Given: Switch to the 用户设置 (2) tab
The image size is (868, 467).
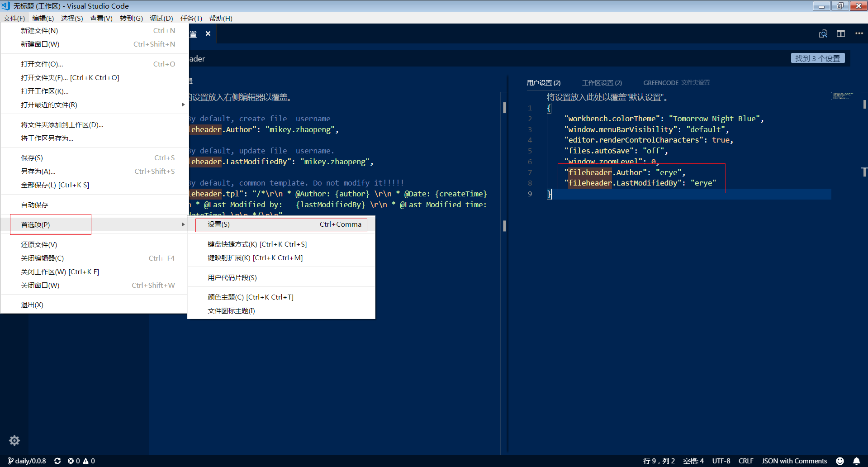Looking at the screenshot, I should pyautogui.click(x=544, y=83).
